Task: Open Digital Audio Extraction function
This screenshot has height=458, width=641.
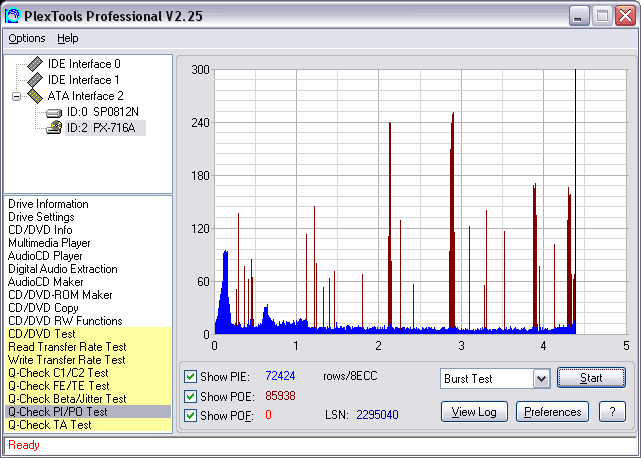Action: [x=63, y=269]
